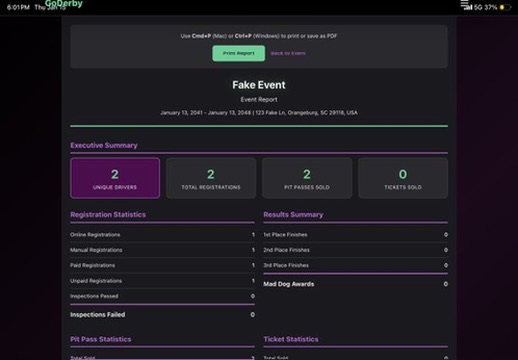Click the Inspections Failed row
The width and height of the screenshot is (518, 360).
coord(162,315)
